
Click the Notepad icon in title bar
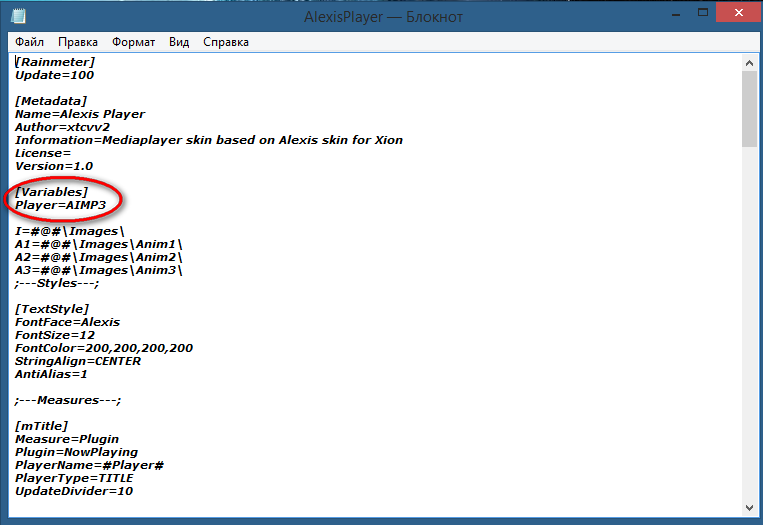click(18, 16)
